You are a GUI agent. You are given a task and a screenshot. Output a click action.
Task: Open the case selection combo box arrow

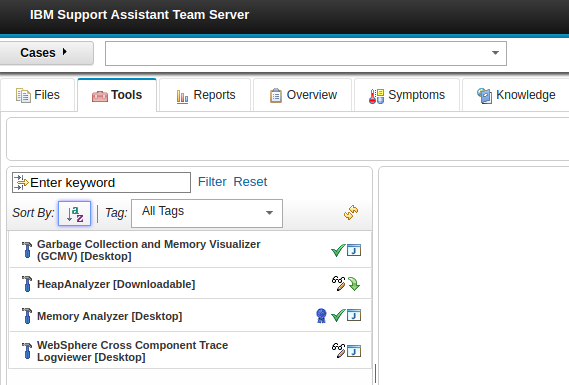click(495, 53)
